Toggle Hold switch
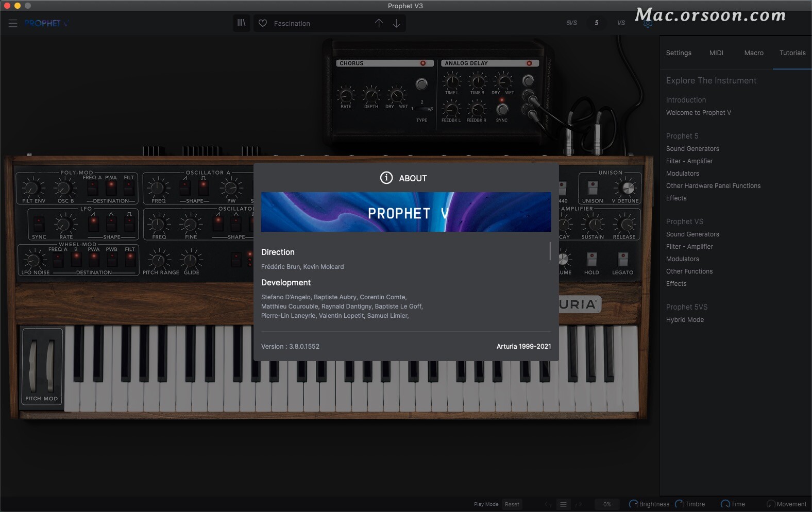812x512 pixels. pyautogui.click(x=591, y=259)
